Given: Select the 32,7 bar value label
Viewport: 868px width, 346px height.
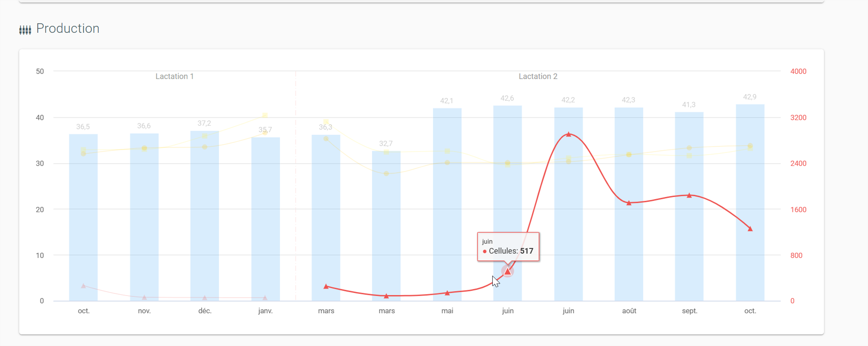Looking at the screenshot, I should (386, 143).
